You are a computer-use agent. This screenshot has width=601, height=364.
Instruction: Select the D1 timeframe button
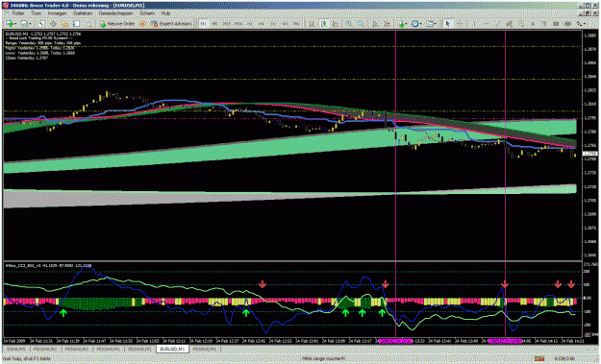coord(273,24)
